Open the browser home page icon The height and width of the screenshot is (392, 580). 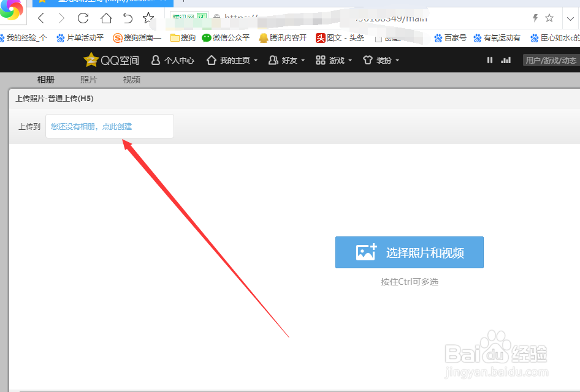105,18
